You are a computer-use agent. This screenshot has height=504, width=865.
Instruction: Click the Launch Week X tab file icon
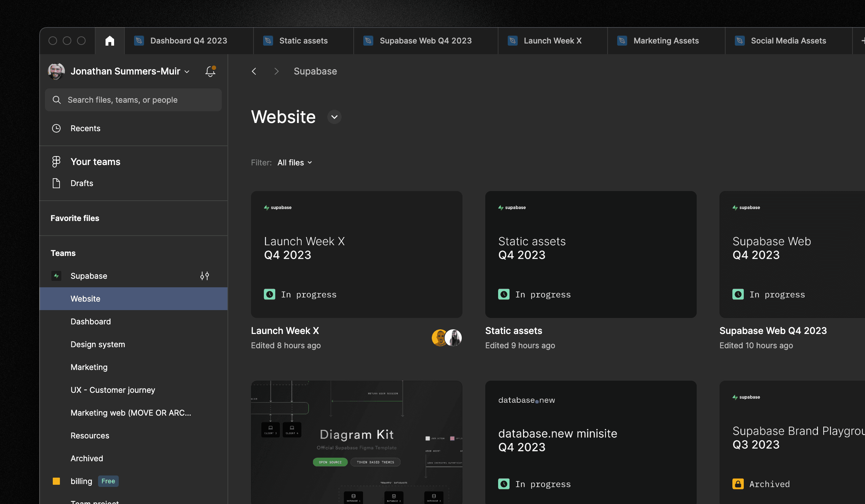[512, 41]
